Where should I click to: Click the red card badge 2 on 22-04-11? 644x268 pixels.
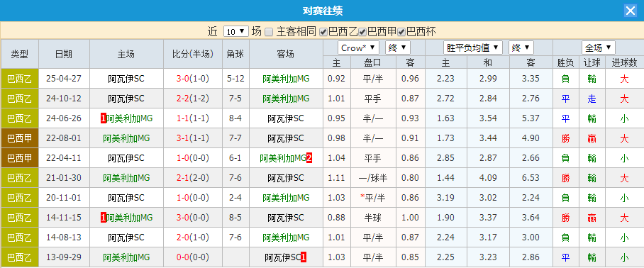(x=309, y=158)
